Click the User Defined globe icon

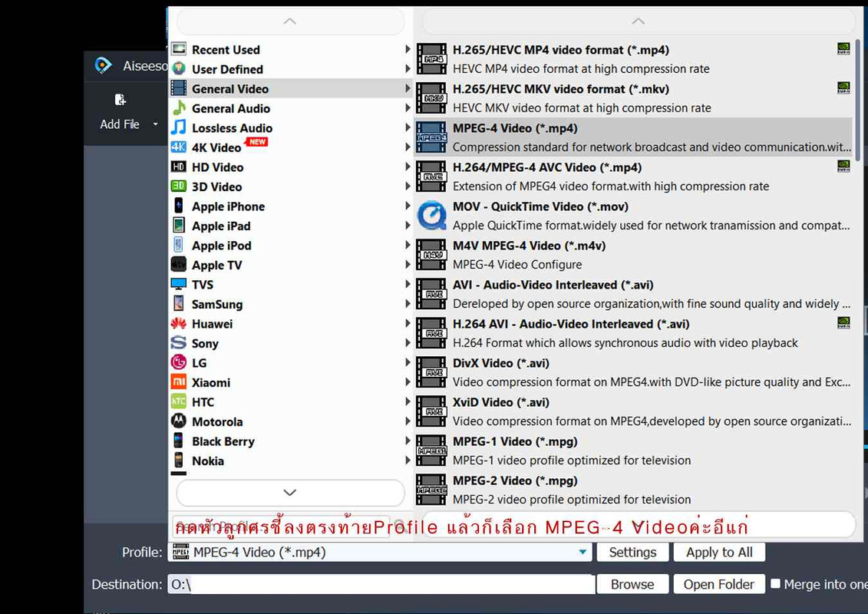point(179,68)
